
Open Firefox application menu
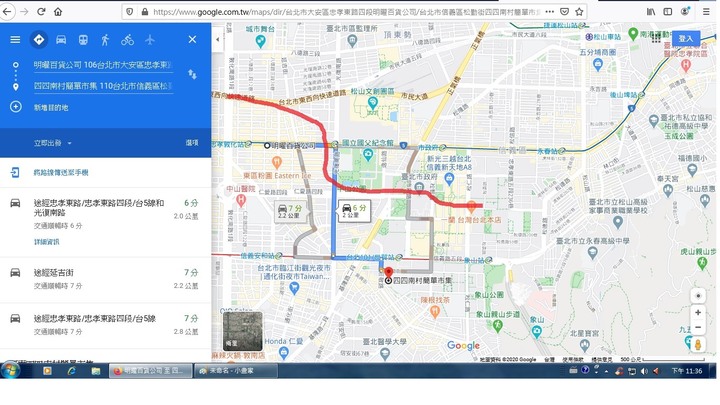pyautogui.click(x=706, y=11)
